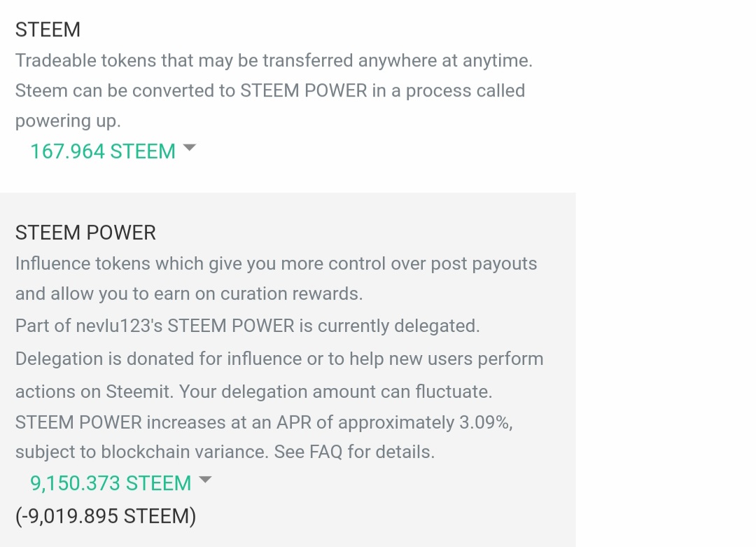Viewport: 756px width, 547px height.
Task: Click the caret arrow beside 167.964 STEEM
Action: coord(189,148)
